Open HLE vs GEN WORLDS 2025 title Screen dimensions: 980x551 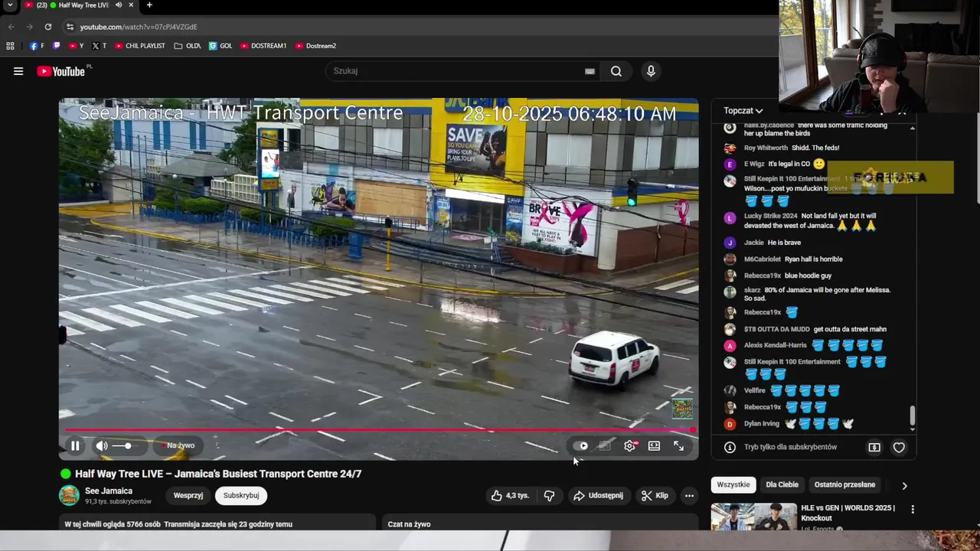[x=848, y=513]
